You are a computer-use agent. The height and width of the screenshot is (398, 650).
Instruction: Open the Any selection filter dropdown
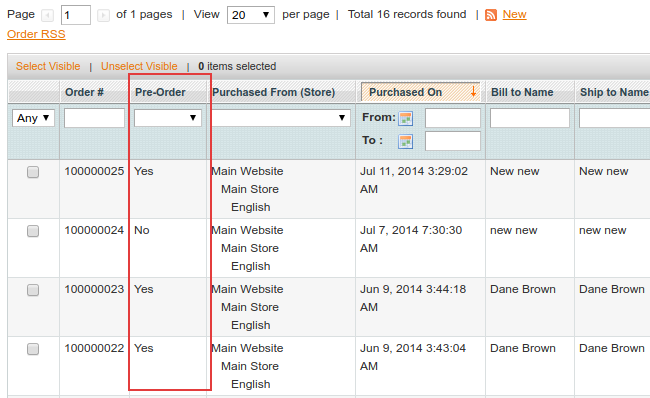(33, 118)
